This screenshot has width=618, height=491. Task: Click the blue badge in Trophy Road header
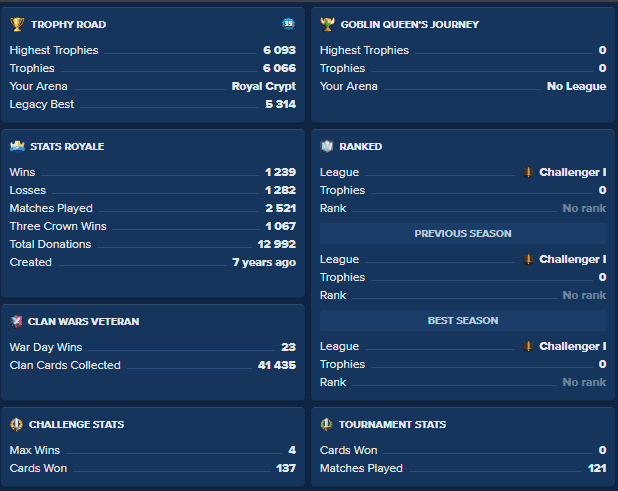click(x=288, y=24)
